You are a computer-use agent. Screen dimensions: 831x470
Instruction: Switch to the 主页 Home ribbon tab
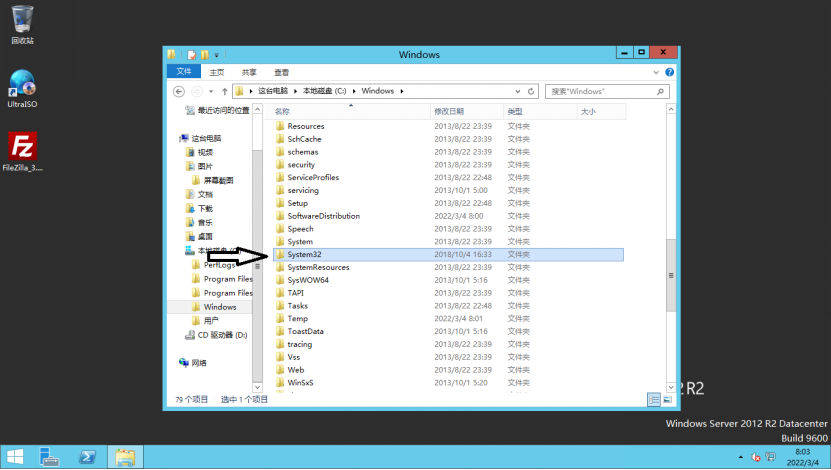point(217,72)
